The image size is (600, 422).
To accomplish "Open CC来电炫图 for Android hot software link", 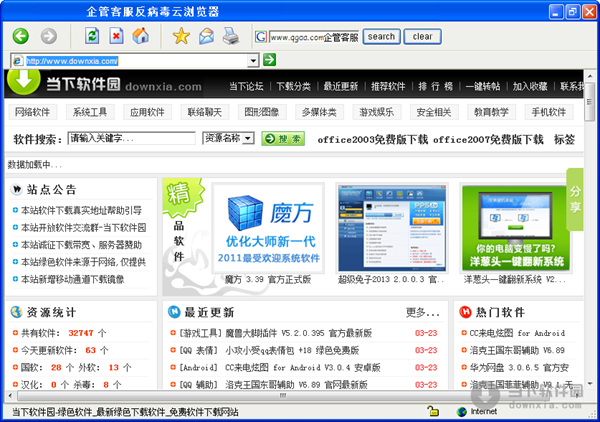I will click(517, 333).
